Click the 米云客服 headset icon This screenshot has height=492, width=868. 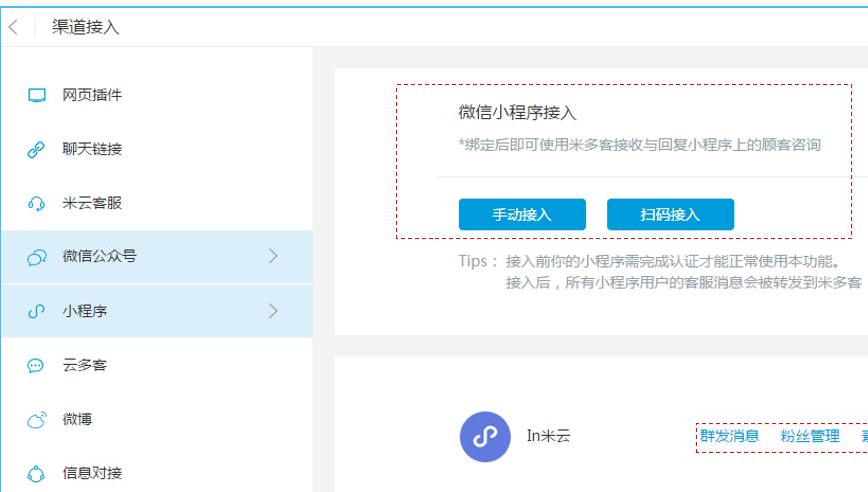pos(36,203)
